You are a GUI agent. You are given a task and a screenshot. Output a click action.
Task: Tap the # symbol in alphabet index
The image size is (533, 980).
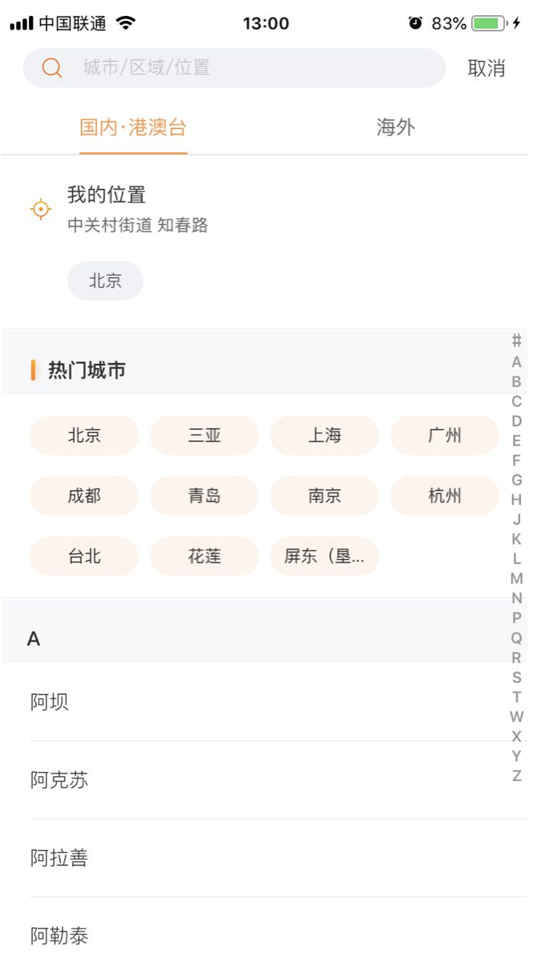click(x=516, y=341)
